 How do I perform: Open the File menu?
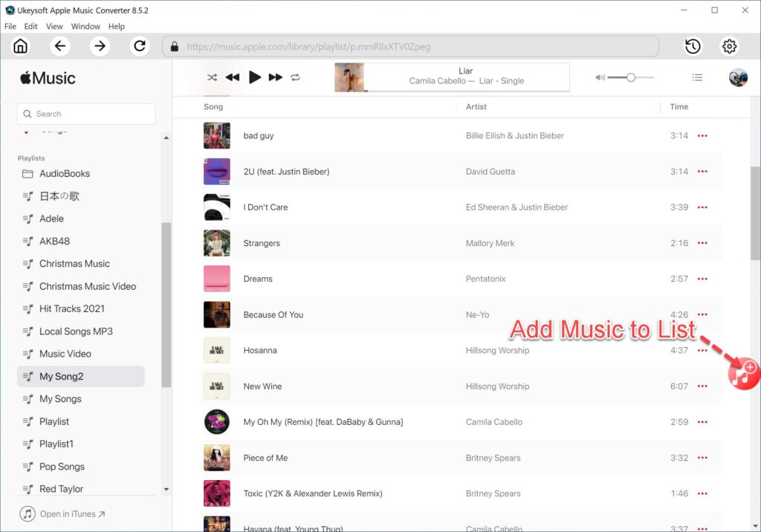click(x=10, y=26)
